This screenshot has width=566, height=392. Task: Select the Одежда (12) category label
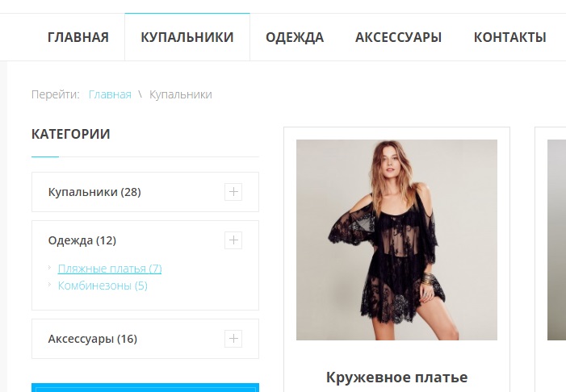[x=82, y=240]
